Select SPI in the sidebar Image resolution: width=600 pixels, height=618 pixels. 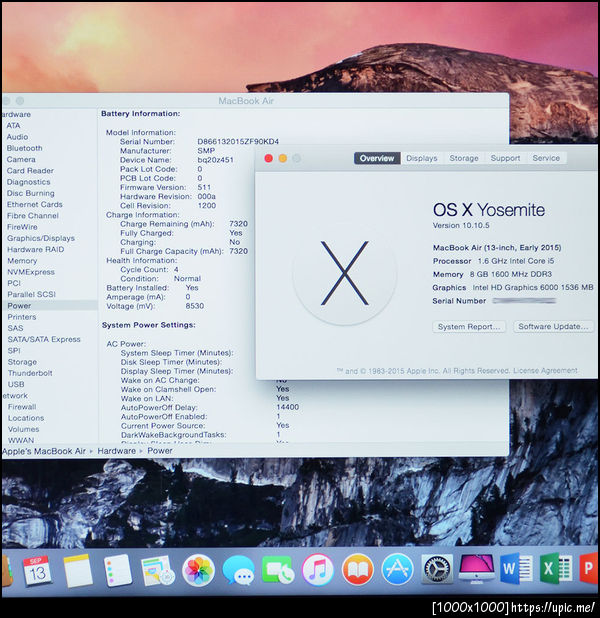click(14, 351)
